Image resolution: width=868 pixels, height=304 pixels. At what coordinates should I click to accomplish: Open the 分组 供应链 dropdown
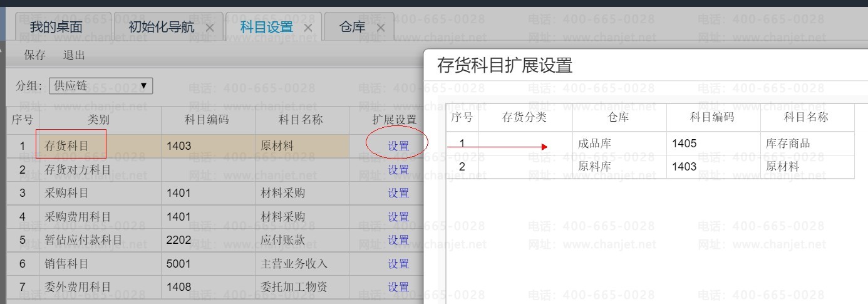click(101, 86)
